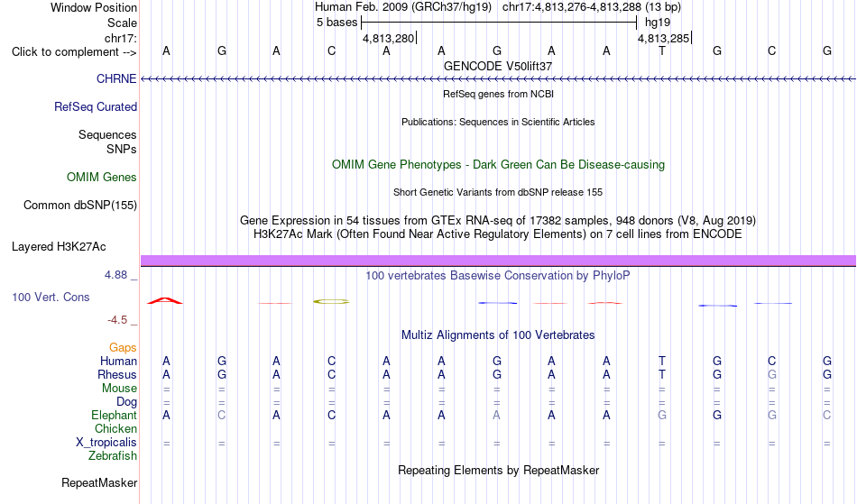The image size is (857, 504).
Task: Click the 'hg19' text next to the scale bar
Action: click(658, 23)
